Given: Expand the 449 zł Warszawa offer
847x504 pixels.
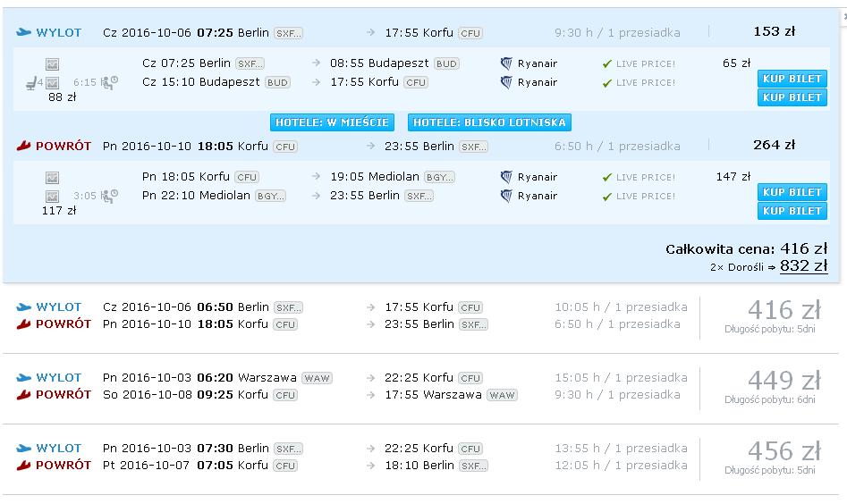Looking at the screenshot, I should click(x=420, y=389).
